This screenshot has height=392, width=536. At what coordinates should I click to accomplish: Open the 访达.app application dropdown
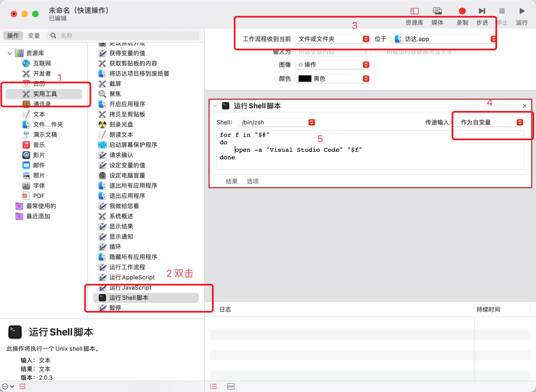(x=444, y=39)
